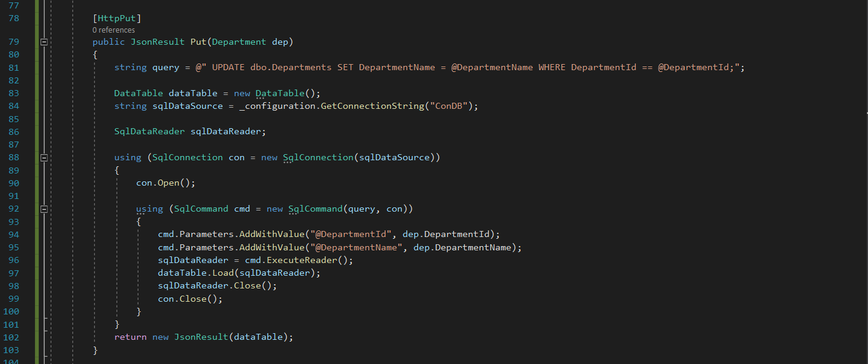Select line number 81 in the gutter
Viewport: 868px width, 364px height.
tap(13, 68)
